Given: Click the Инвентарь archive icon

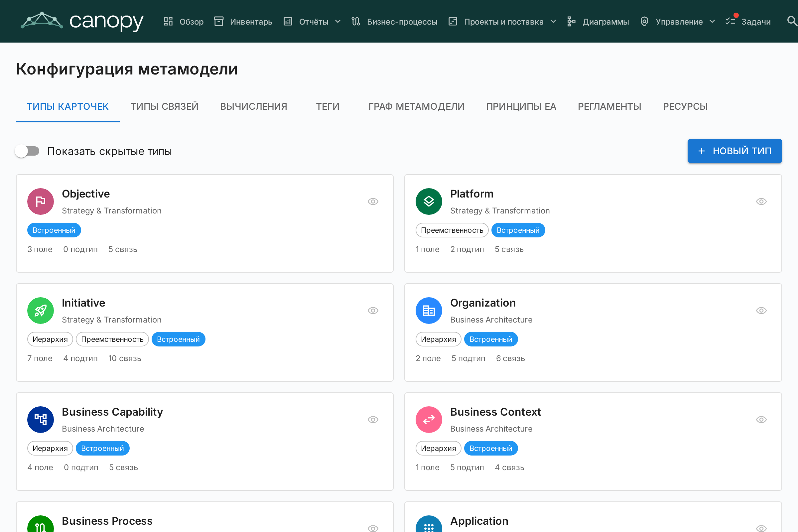Looking at the screenshot, I should pyautogui.click(x=219, y=21).
